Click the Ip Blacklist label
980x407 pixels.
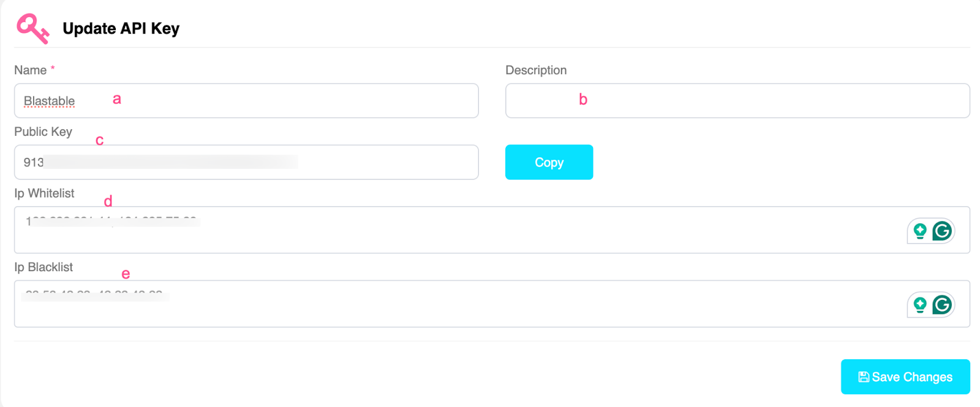tap(43, 267)
